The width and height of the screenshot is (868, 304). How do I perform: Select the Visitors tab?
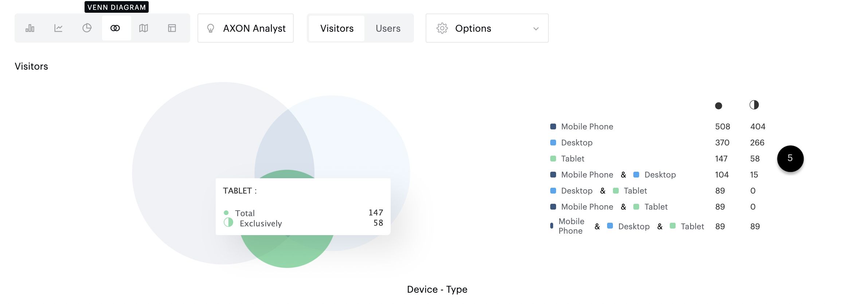tap(337, 28)
